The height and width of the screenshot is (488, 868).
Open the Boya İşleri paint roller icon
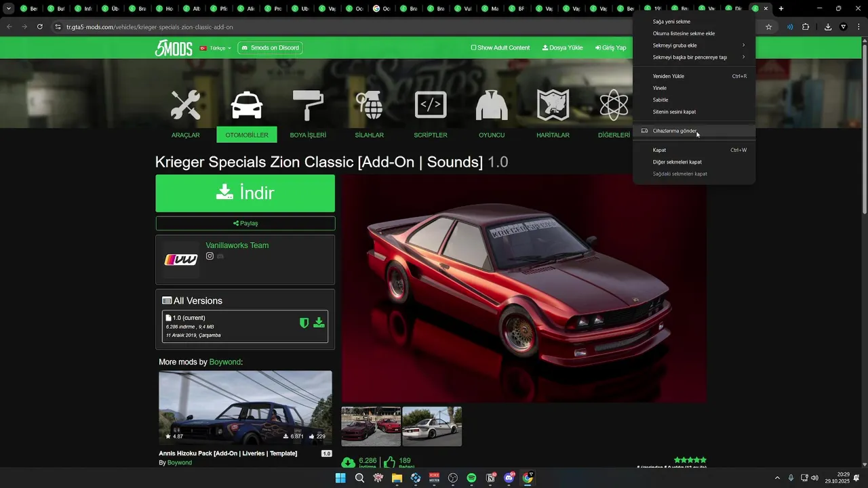[308, 105]
